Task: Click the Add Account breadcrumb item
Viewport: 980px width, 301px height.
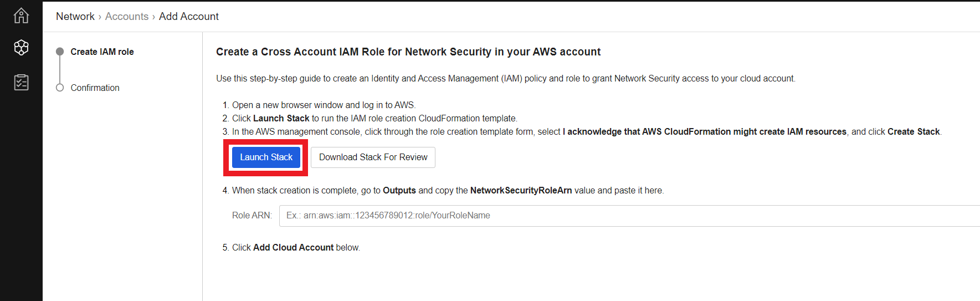Action: (x=189, y=17)
